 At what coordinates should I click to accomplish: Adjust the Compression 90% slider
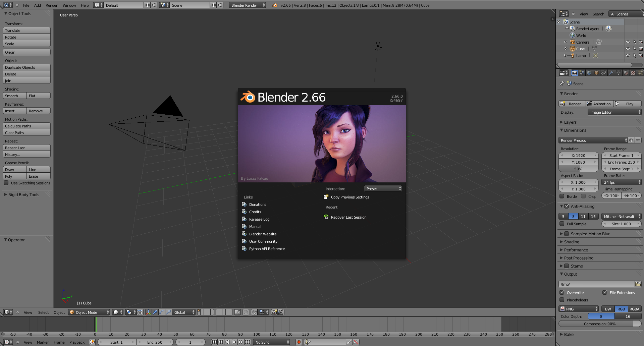click(599, 324)
